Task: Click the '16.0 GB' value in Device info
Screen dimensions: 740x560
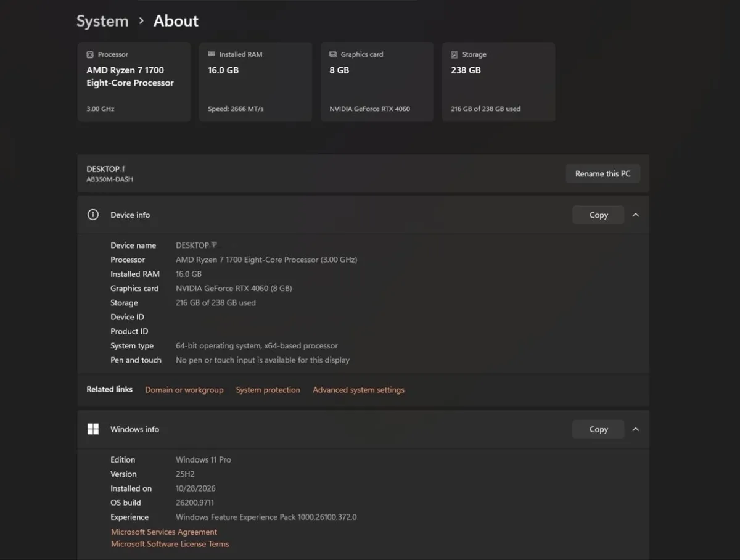Action: click(x=189, y=274)
